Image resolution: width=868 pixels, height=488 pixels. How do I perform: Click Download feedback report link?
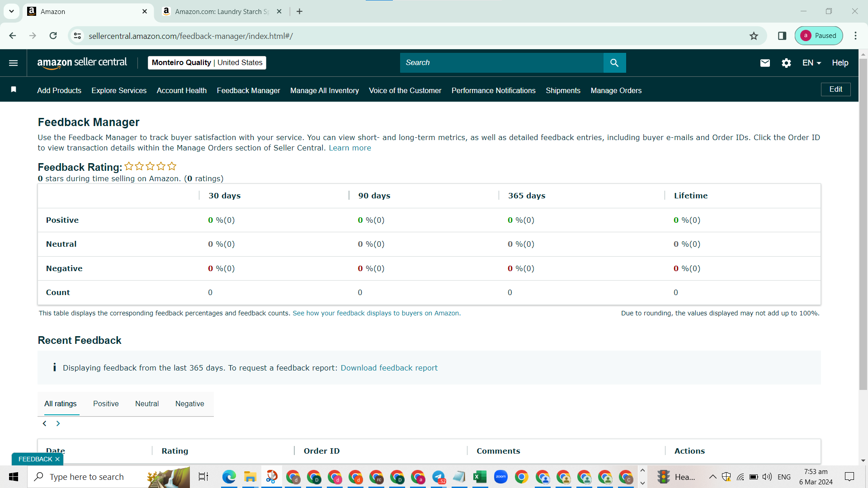click(x=389, y=368)
